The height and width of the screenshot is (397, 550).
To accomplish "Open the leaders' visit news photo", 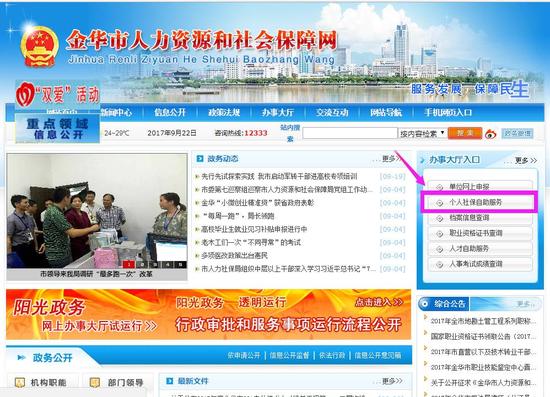I will (97, 211).
